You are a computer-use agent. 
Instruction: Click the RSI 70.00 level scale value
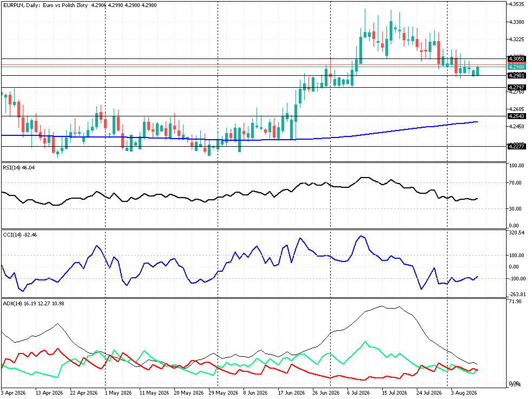pyautogui.click(x=515, y=183)
